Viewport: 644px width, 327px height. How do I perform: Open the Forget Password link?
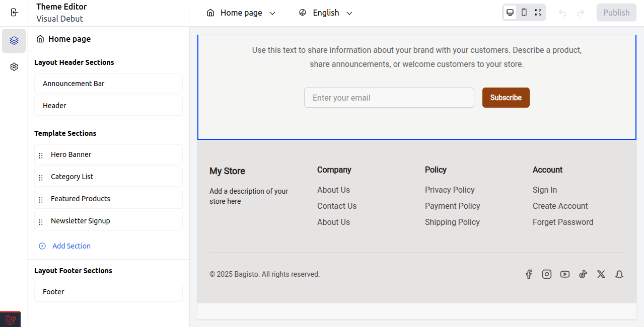(563, 222)
